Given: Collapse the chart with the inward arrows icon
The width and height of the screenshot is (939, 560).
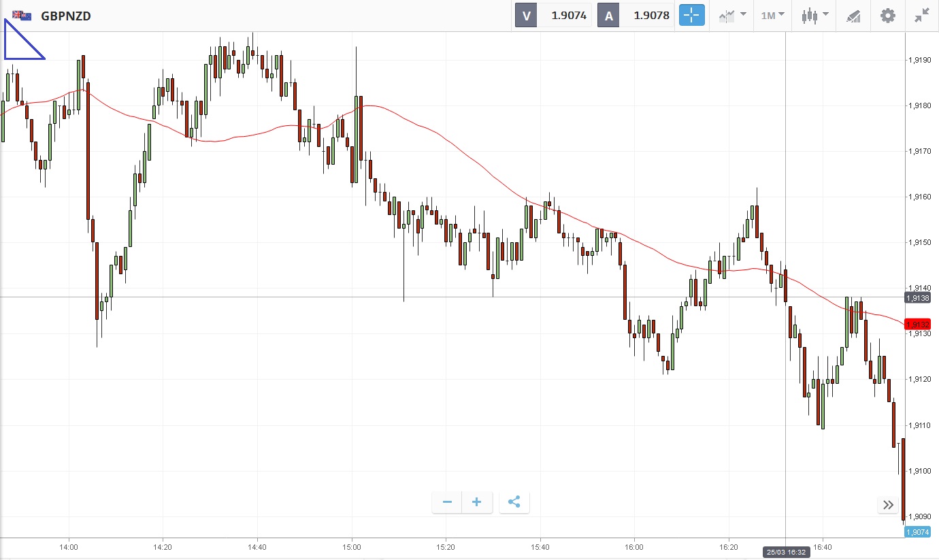Looking at the screenshot, I should (x=922, y=15).
